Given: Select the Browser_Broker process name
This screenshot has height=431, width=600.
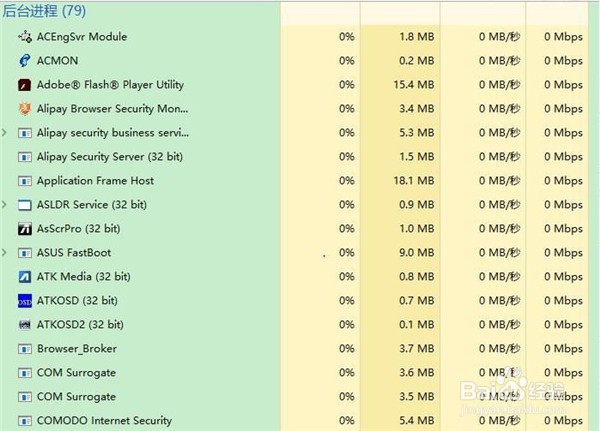Looking at the screenshot, I should [x=77, y=349].
